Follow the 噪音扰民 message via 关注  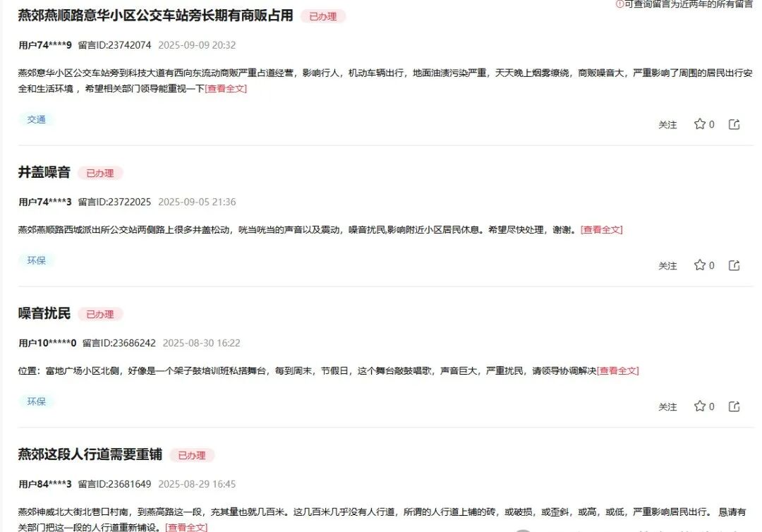[x=667, y=407]
